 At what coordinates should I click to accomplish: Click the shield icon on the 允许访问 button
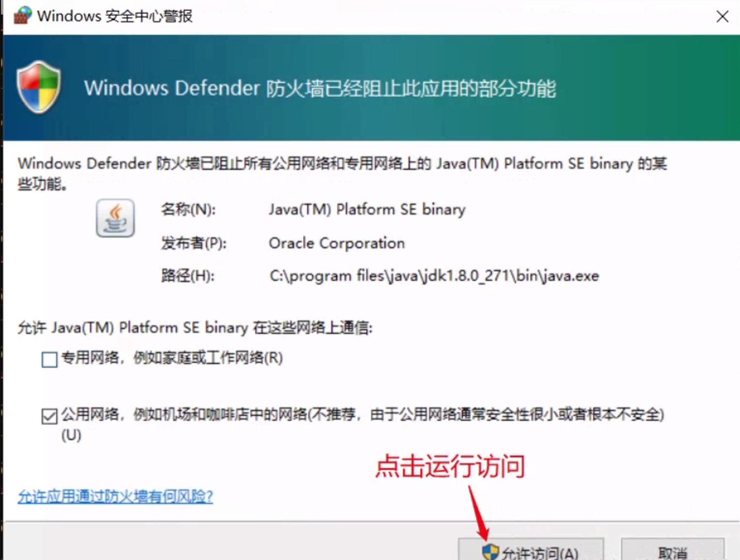pos(490,552)
